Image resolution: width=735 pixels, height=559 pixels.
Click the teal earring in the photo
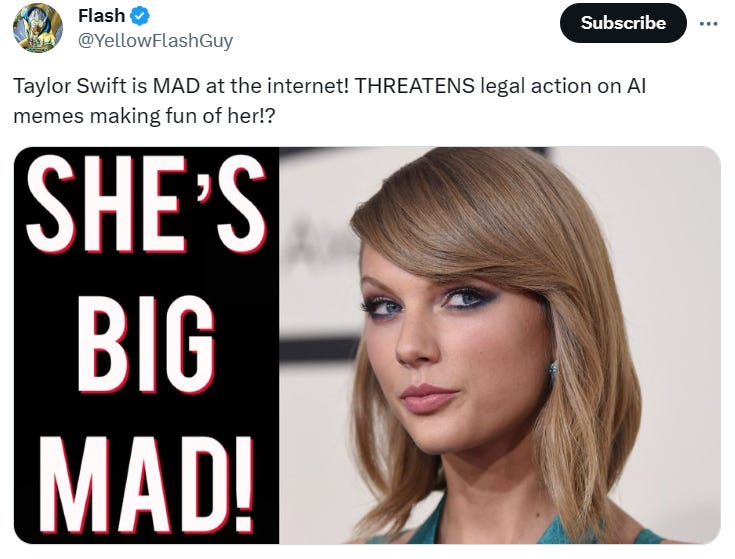tap(553, 371)
